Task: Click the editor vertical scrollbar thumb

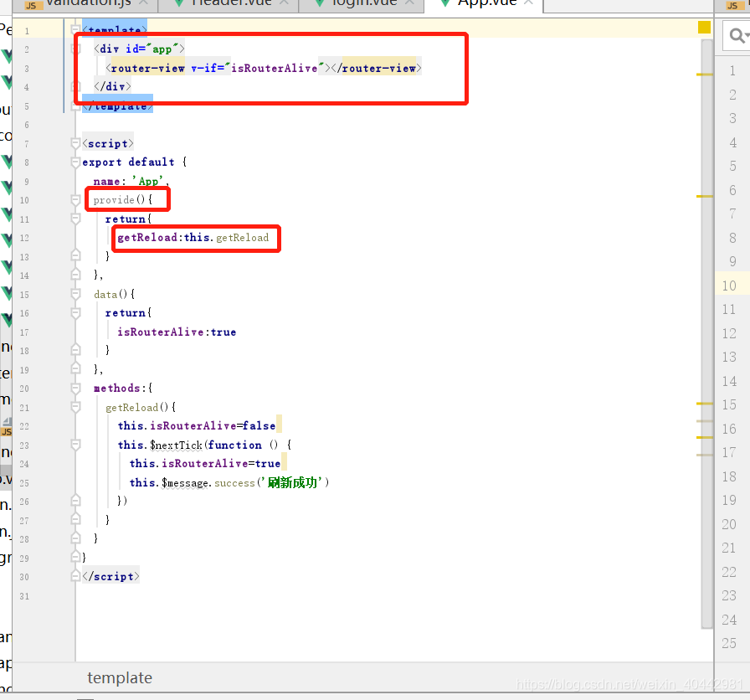Action: point(706,334)
